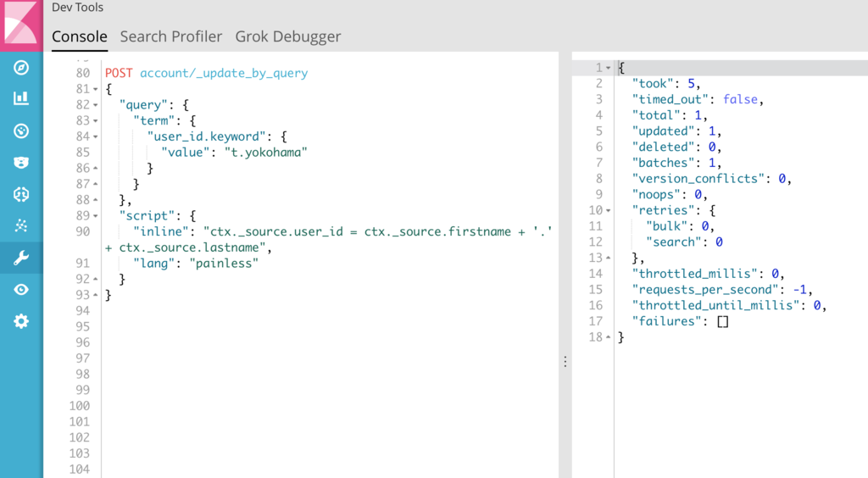Click the "inline" script line
This screenshot has height=478, width=868.
point(329,240)
